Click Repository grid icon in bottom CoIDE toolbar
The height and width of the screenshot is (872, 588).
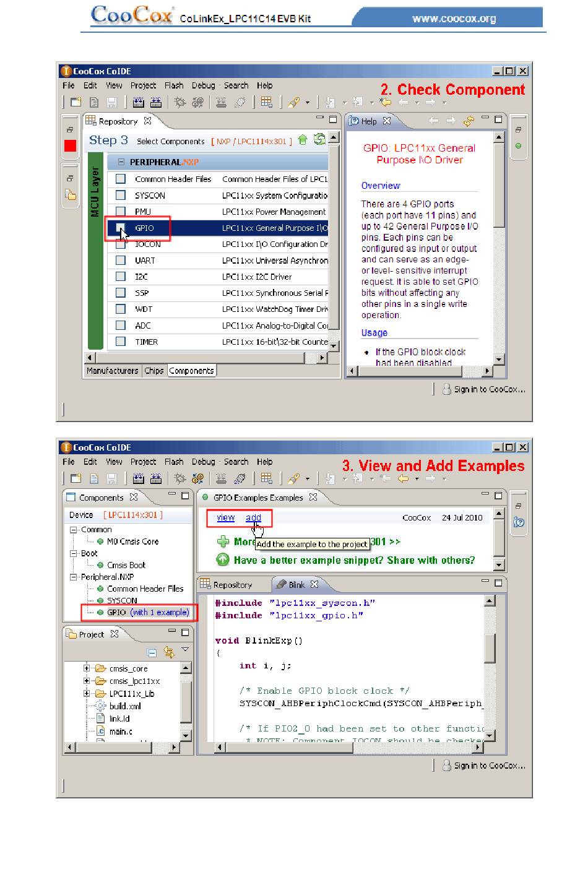267,478
